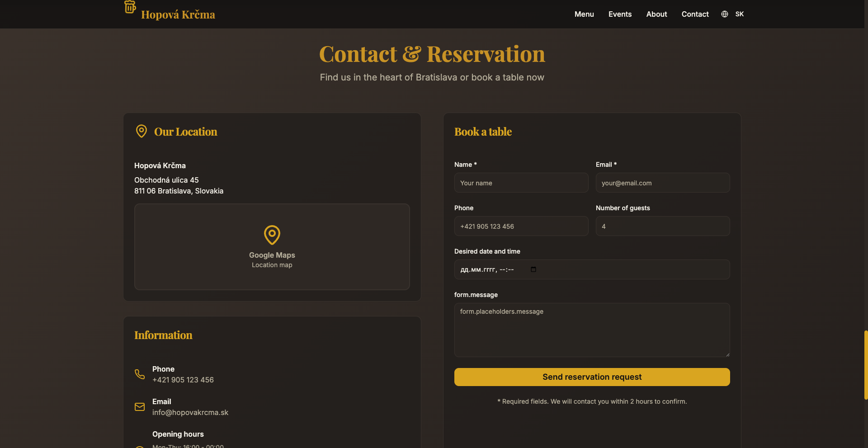The image size is (868, 448).
Task: Select the Phone number input
Action: tap(521, 226)
